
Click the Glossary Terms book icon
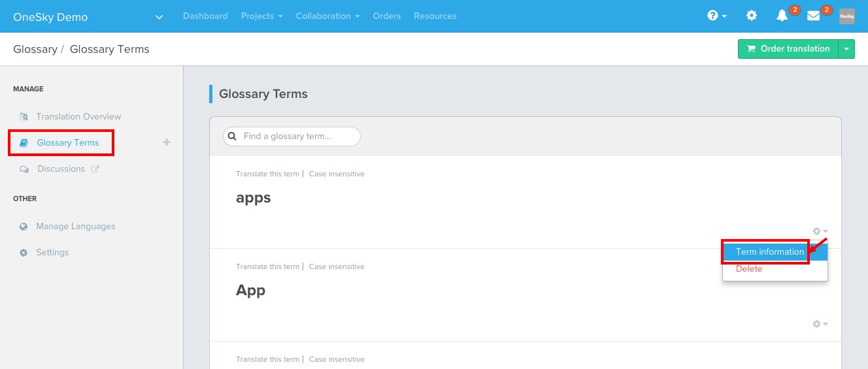click(24, 142)
